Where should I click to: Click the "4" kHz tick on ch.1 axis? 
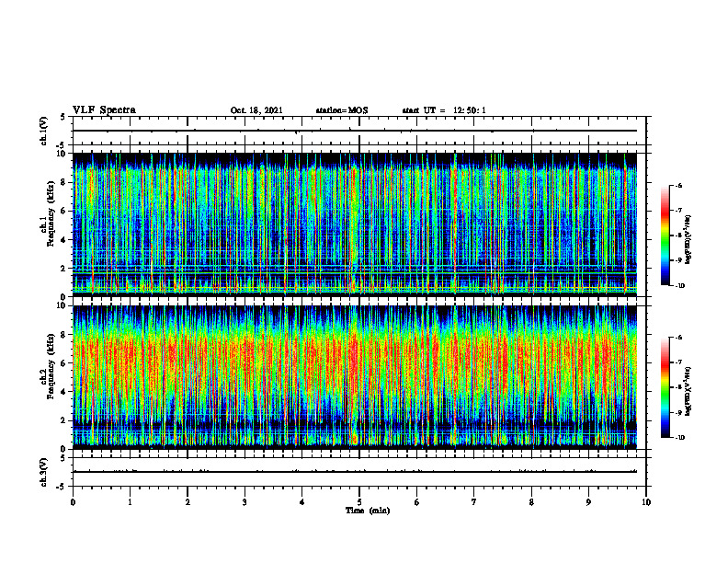pyautogui.click(x=64, y=240)
